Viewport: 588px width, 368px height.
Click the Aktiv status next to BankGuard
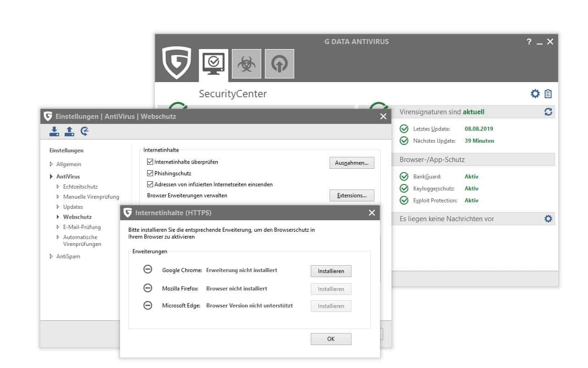point(472,177)
